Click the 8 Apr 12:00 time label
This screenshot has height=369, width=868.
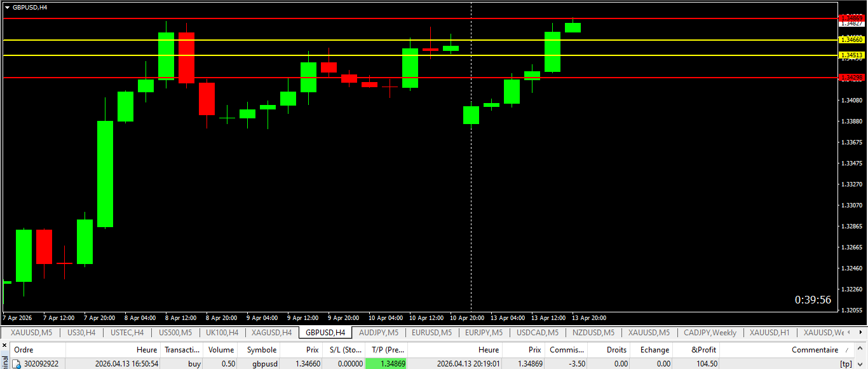[181, 317]
